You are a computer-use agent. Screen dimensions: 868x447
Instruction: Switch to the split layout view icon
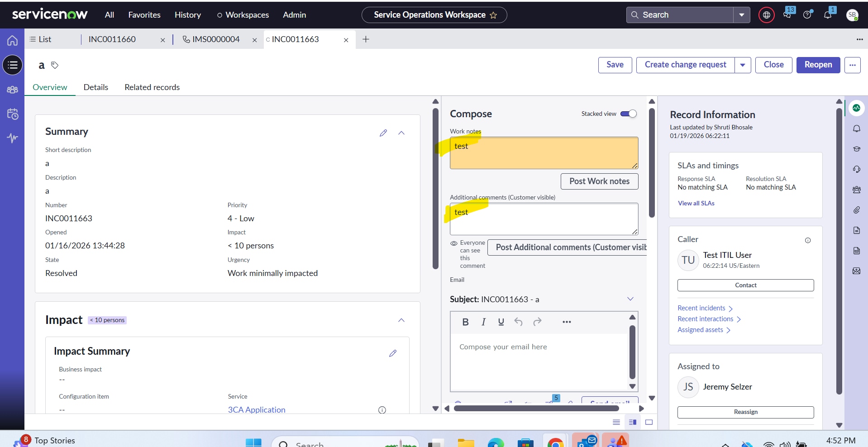[x=633, y=422]
